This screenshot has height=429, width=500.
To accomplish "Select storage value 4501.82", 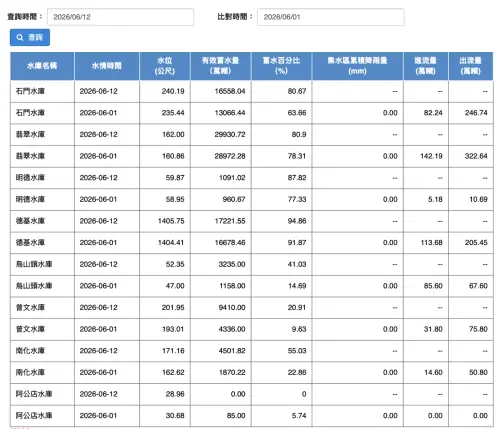I will 232,351.
